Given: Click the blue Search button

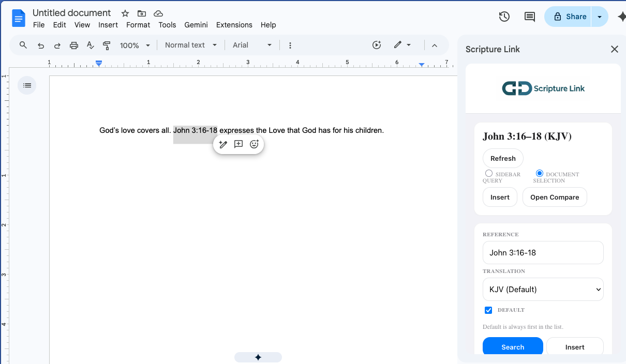Looking at the screenshot, I should 513,346.
